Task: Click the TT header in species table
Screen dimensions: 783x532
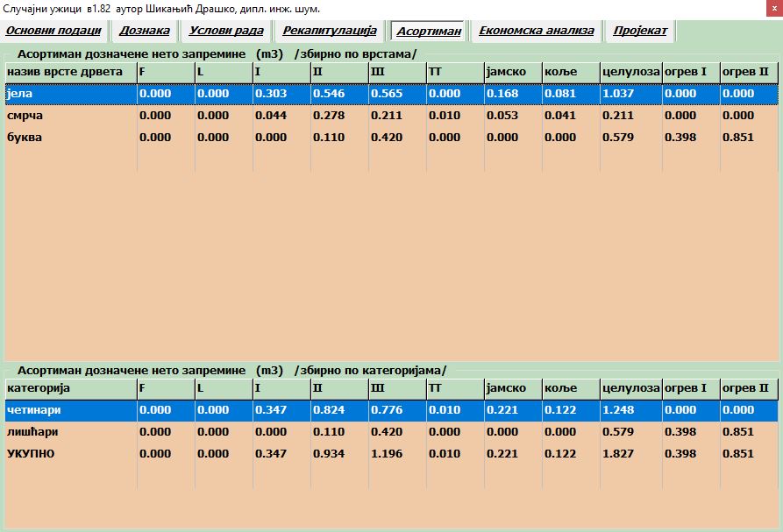Action: [455, 73]
